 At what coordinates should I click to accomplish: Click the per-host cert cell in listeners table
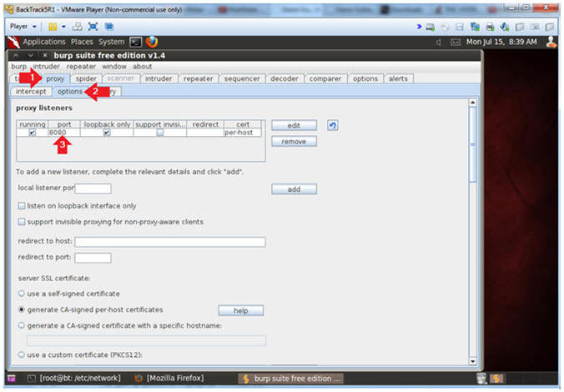(x=243, y=133)
